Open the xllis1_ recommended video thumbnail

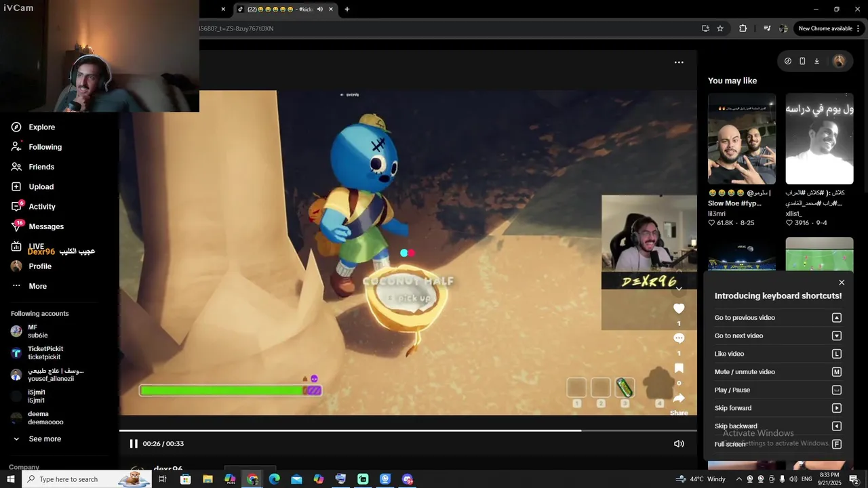[x=819, y=139]
